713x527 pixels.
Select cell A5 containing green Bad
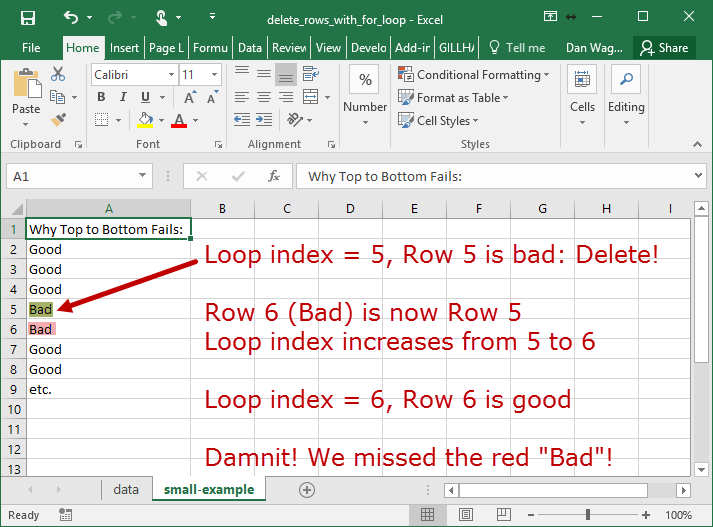pyautogui.click(x=108, y=309)
